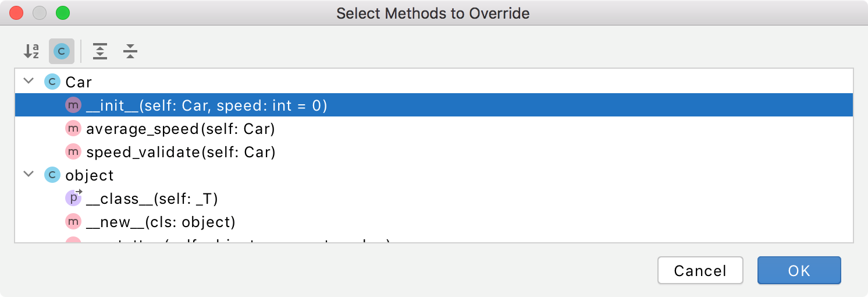
Task: Click the __class__ property icon
Action: click(x=74, y=198)
